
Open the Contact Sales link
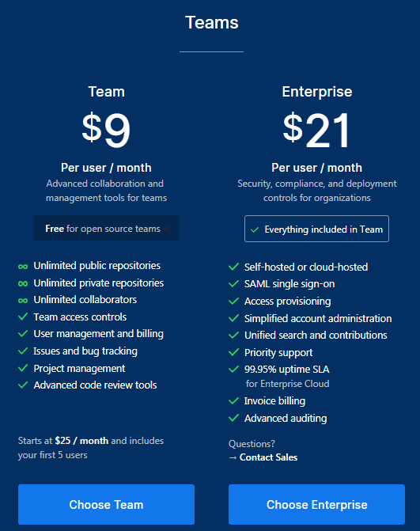(268, 457)
